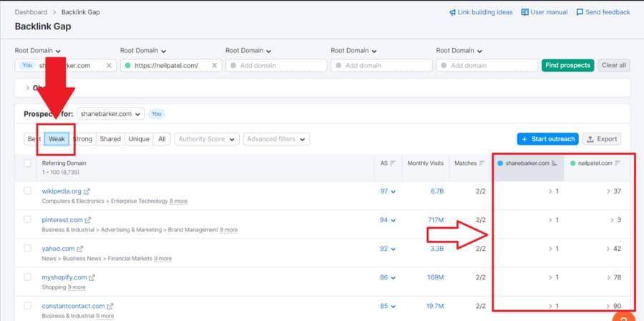This screenshot has width=644, height=321.
Task: Click the wikipedia.org domain link
Action: click(x=62, y=191)
